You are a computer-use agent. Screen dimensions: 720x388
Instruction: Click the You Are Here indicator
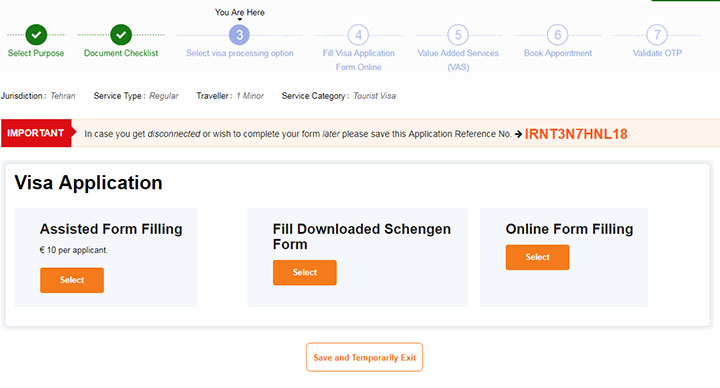click(x=240, y=12)
